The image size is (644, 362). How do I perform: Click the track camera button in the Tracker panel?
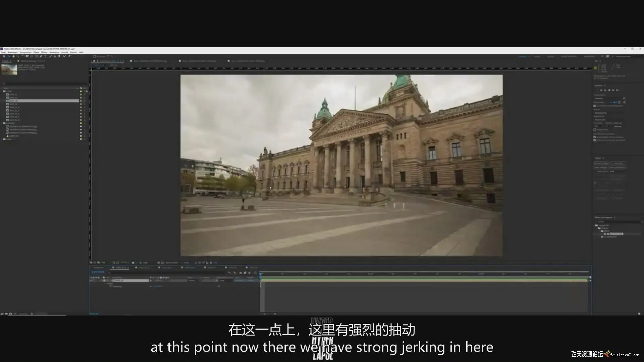pos(601,163)
